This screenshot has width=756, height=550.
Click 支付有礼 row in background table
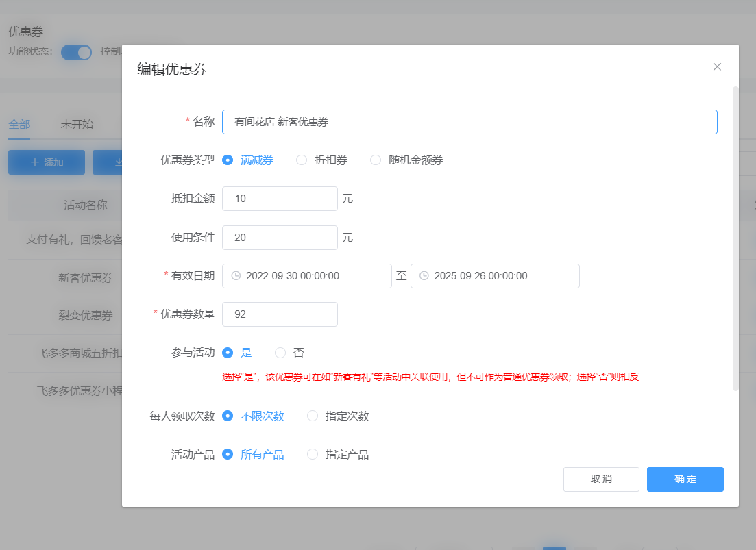(65, 240)
